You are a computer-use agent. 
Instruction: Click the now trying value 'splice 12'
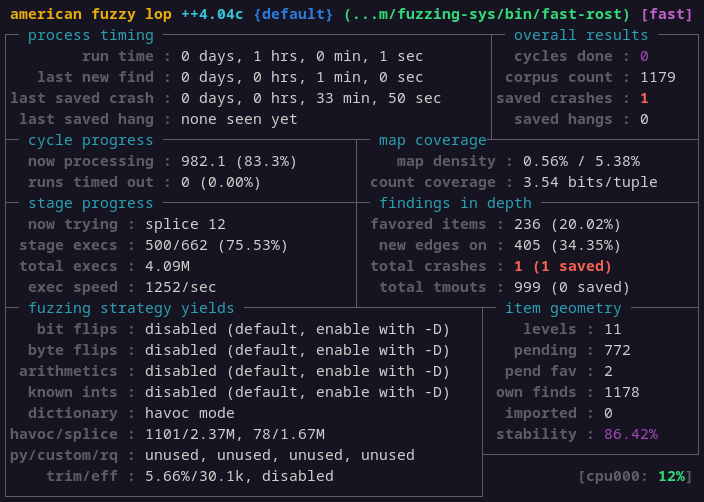185,225
